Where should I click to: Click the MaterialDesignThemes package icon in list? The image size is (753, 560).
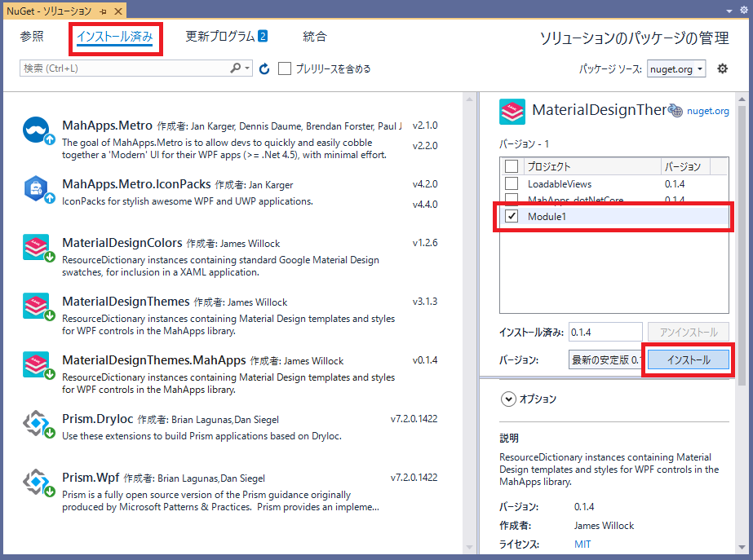36,306
